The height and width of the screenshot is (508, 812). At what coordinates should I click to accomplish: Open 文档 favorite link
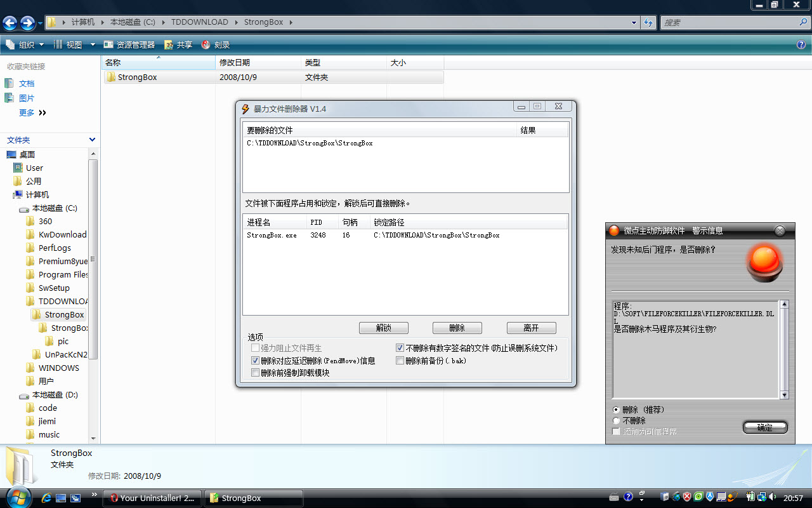[27, 83]
